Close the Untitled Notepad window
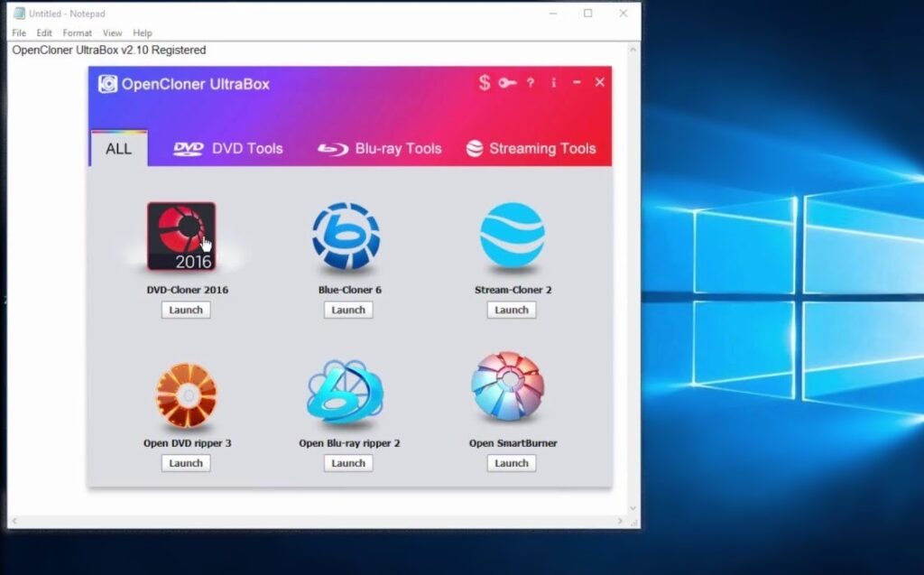 pyautogui.click(x=624, y=13)
